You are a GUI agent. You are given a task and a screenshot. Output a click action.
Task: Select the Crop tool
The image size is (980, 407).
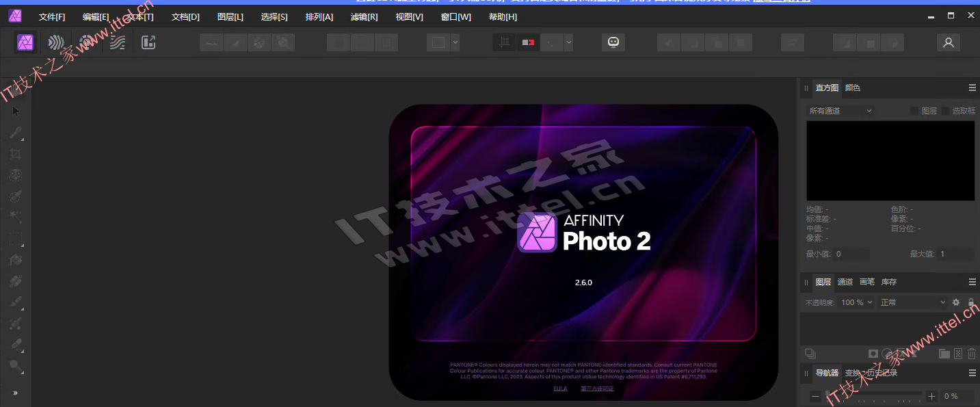(x=16, y=154)
